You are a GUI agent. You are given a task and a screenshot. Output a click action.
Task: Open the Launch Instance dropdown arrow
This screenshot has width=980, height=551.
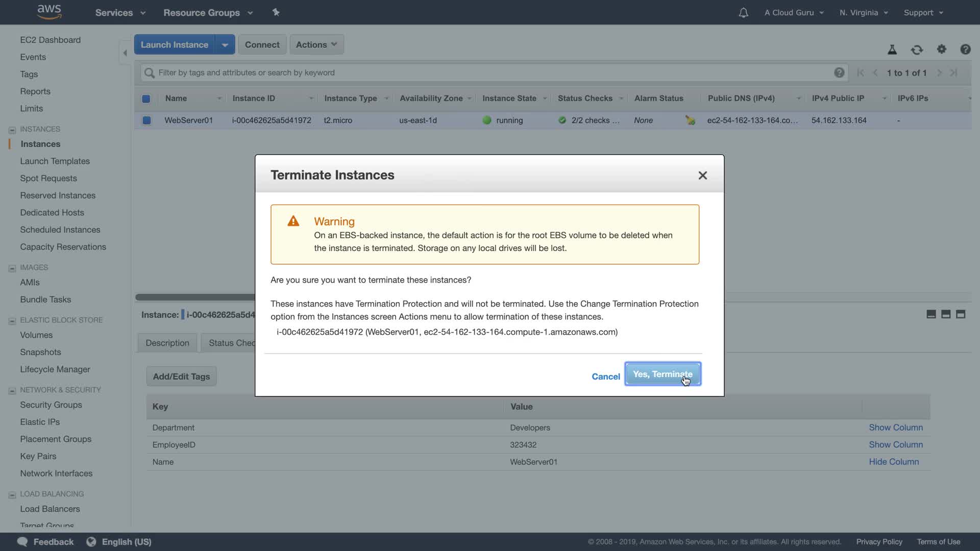[225, 45]
